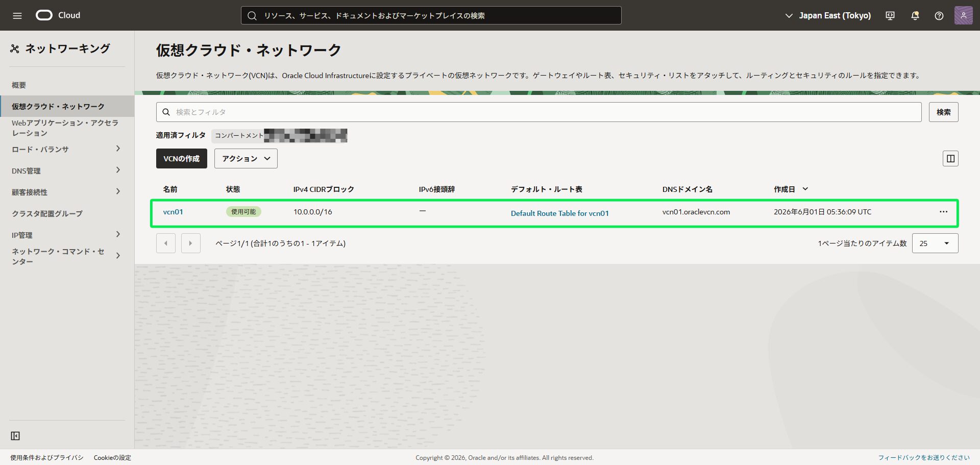Open Webアプリケーション・アクセラレーション in sidebar
The height and width of the screenshot is (465, 980).
[65, 128]
